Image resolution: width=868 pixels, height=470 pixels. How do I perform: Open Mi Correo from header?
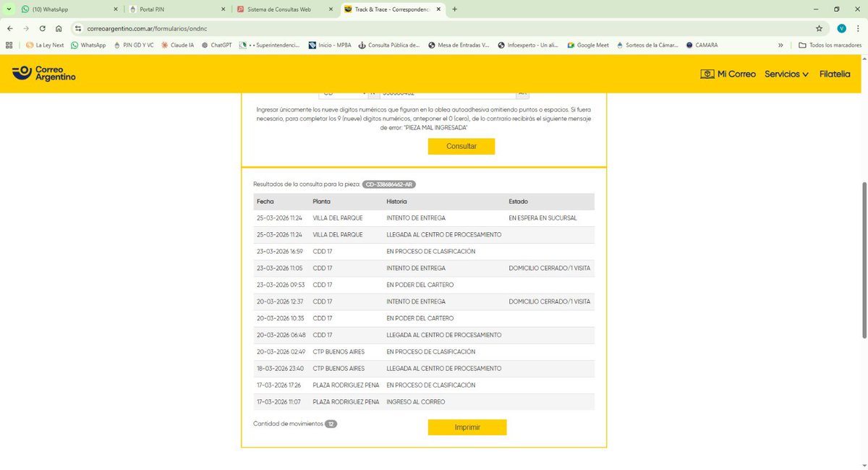[728, 74]
